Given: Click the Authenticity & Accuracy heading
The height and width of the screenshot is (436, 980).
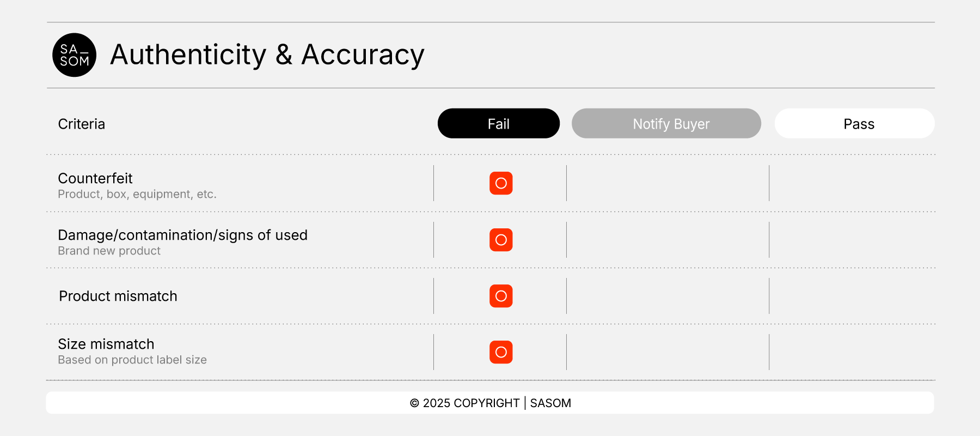Looking at the screenshot, I should [x=267, y=55].
